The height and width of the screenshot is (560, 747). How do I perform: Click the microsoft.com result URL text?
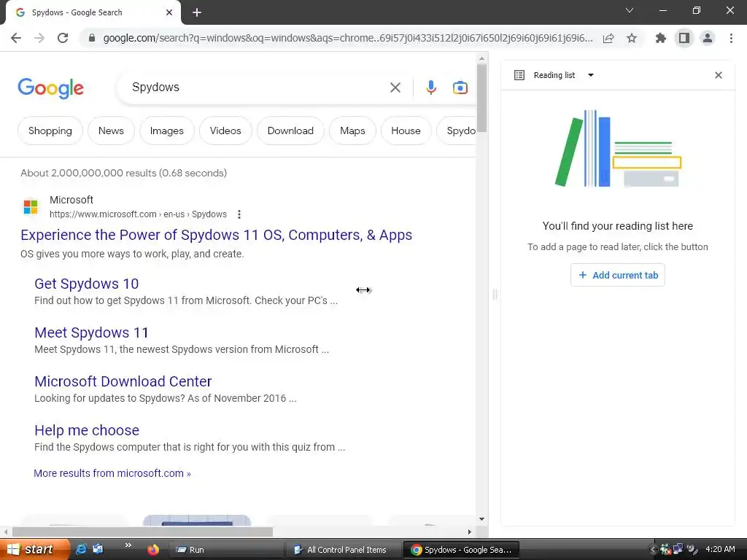click(x=138, y=214)
